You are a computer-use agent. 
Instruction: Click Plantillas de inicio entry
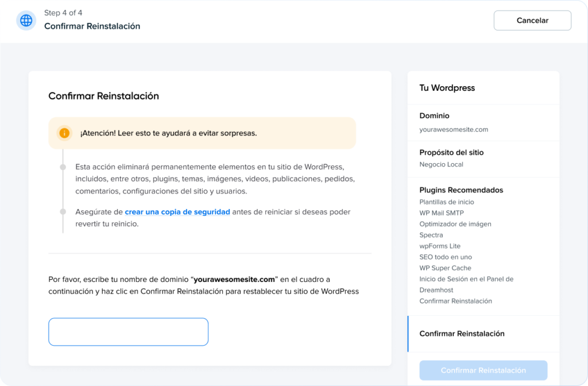click(x=447, y=202)
